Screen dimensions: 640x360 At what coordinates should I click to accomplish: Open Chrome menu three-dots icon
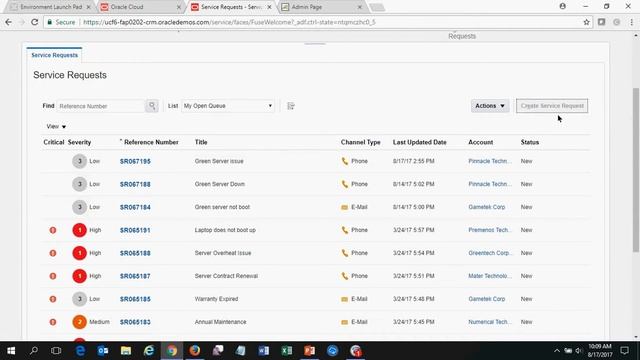[631, 22]
